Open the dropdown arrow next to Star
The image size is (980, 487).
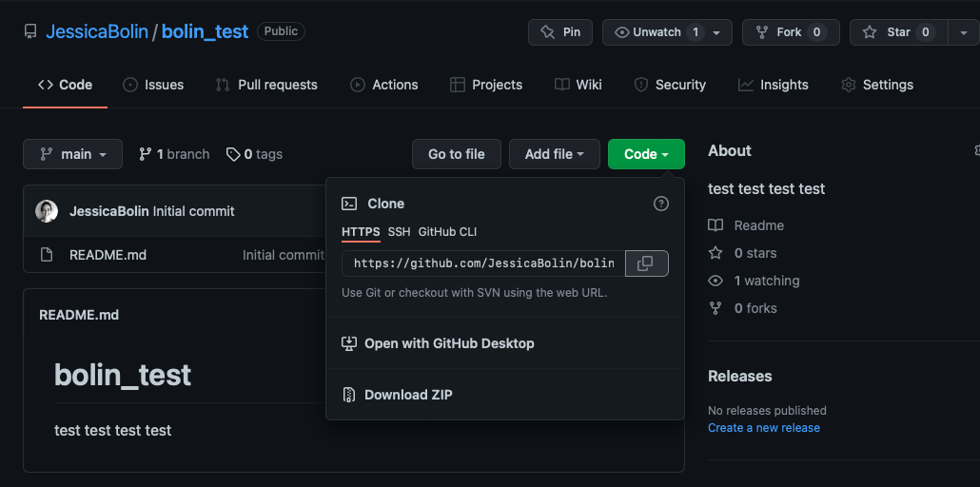[963, 32]
